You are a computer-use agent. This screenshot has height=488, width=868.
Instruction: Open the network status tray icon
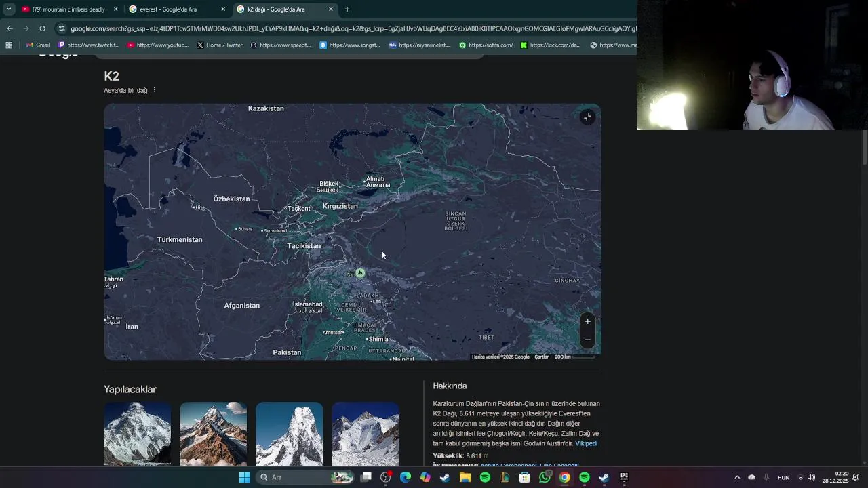(x=800, y=477)
